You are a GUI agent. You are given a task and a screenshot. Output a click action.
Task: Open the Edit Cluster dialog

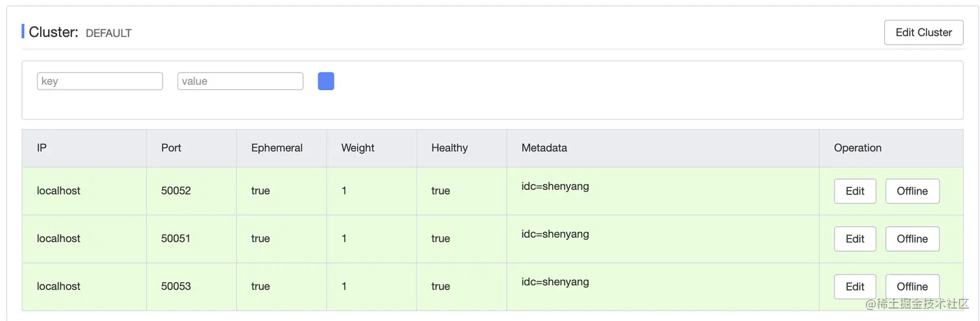pos(923,32)
